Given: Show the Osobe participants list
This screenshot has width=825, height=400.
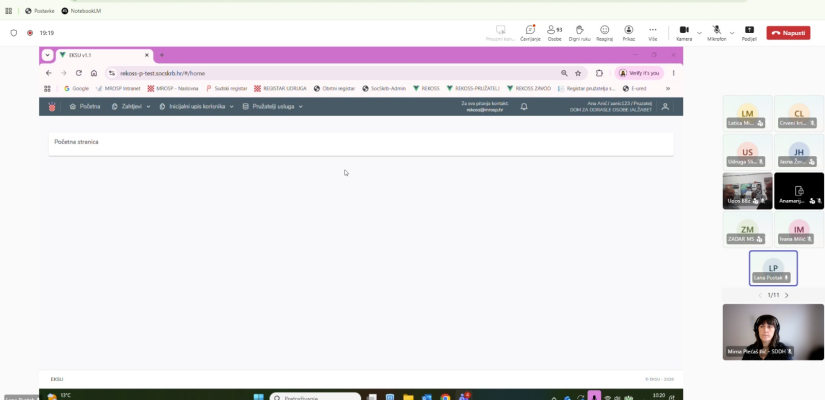Looking at the screenshot, I should [554, 33].
